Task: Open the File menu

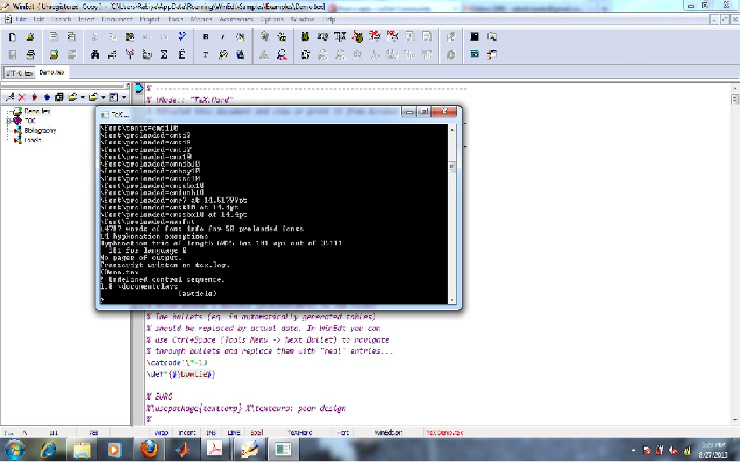Action: point(21,19)
